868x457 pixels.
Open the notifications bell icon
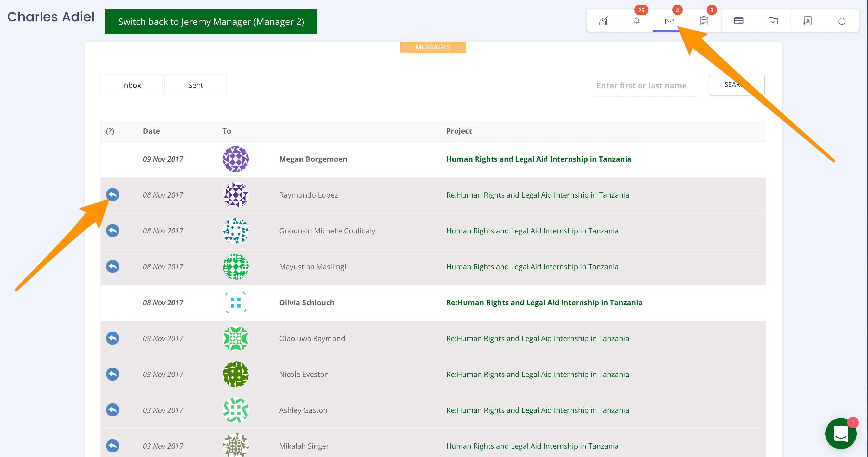click(636, 21)
